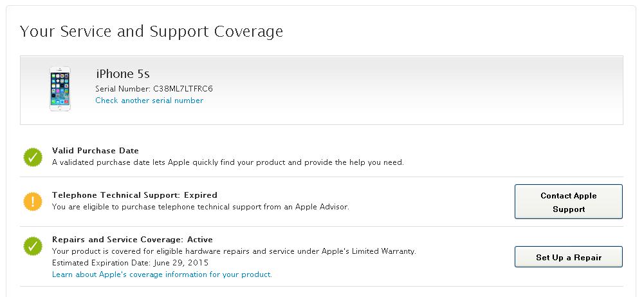Image resolution: width=644 pixels, height=297 pixels.
Task: Click the green checkmark beside Repairs and Service Coverage
Action: [x=33, y=245]
